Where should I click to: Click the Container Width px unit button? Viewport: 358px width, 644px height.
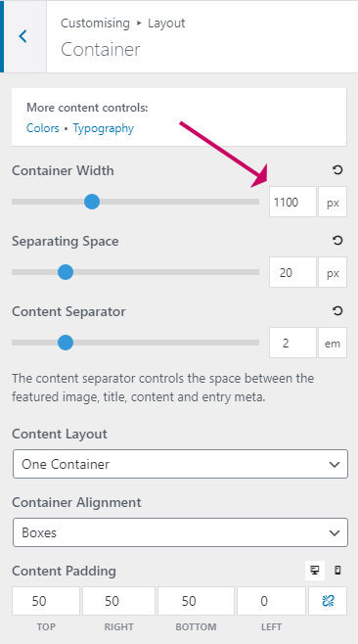[333, 202]
